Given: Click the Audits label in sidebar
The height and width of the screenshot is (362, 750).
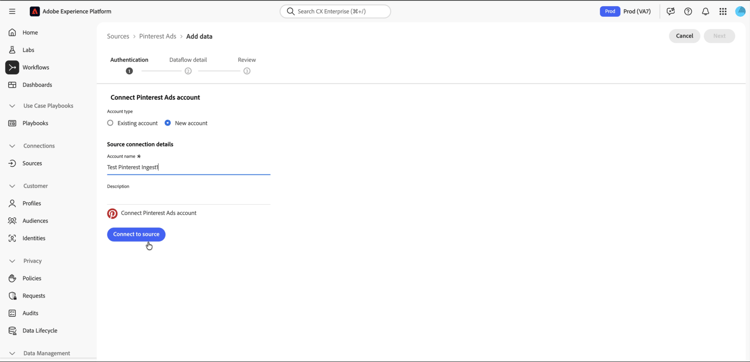Looking at the screenshot, I should [31, 313].
